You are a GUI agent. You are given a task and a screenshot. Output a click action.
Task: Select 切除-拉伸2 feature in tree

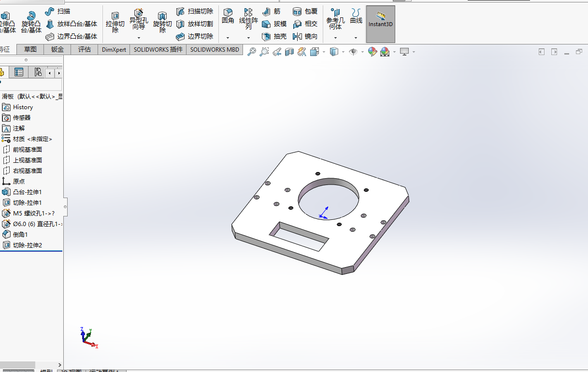[x=22, y=245]
